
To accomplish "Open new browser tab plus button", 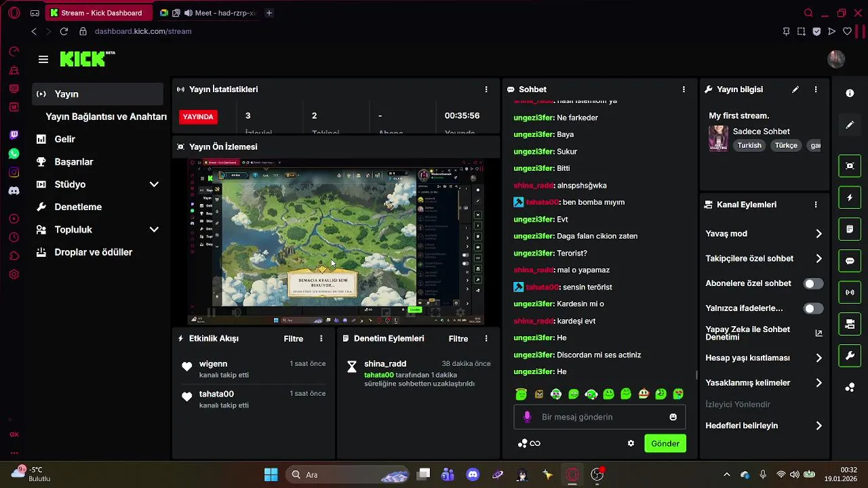I will [x=269, y=13].
